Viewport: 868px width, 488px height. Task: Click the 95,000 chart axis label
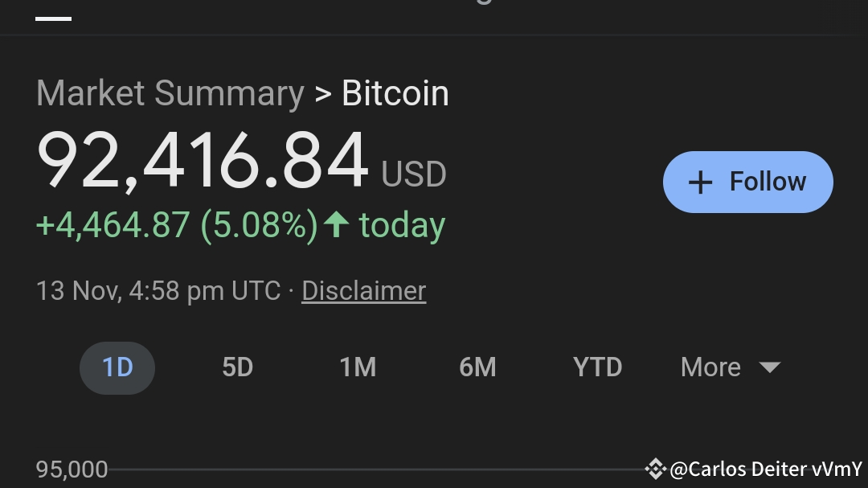click(72, 470)
